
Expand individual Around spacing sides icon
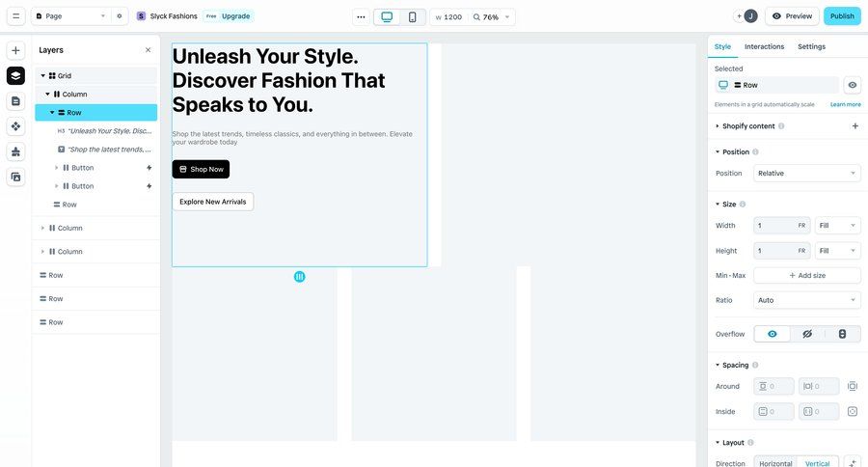point(853,386)
